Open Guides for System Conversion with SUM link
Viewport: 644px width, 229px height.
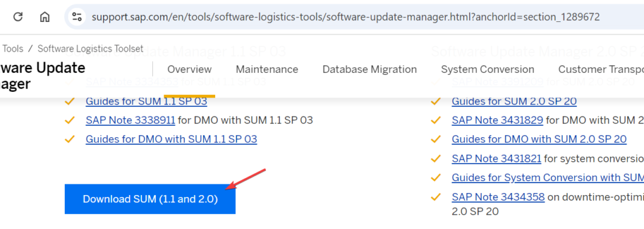coord(548,177)
